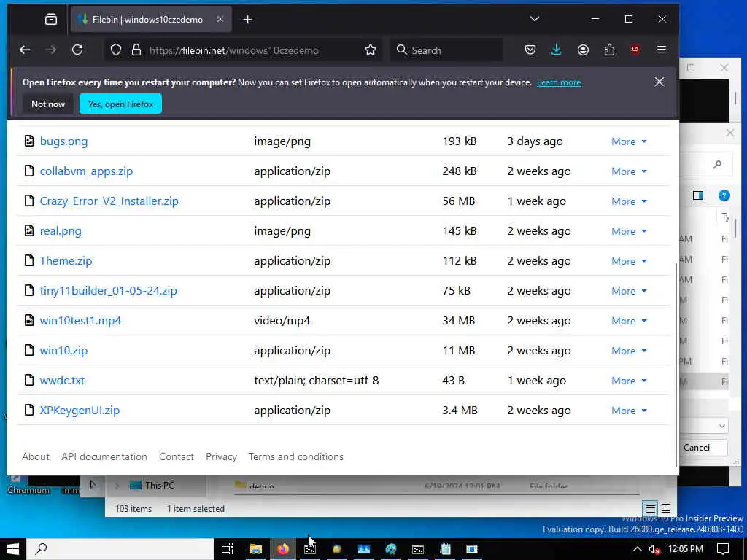Screen dimensions: 747x560
Task: Click tiny11builder_01-05-24.zip link
Action: click(108, 290)
